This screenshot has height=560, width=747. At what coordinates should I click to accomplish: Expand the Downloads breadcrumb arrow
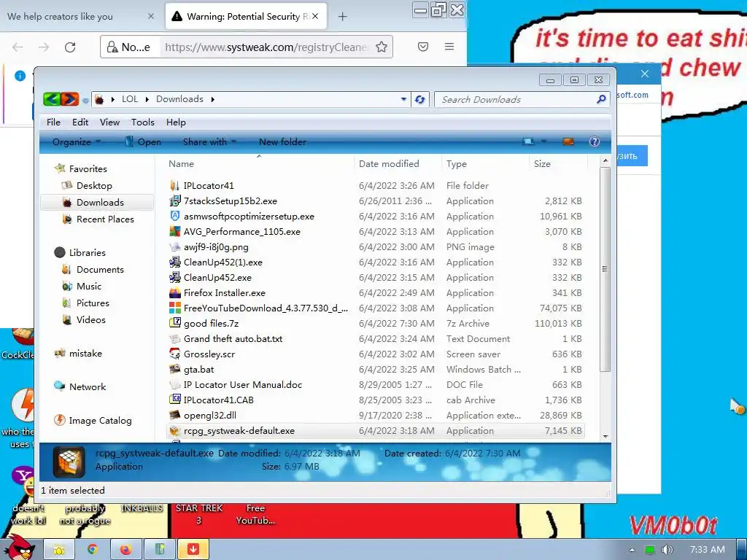click(212, 99)
